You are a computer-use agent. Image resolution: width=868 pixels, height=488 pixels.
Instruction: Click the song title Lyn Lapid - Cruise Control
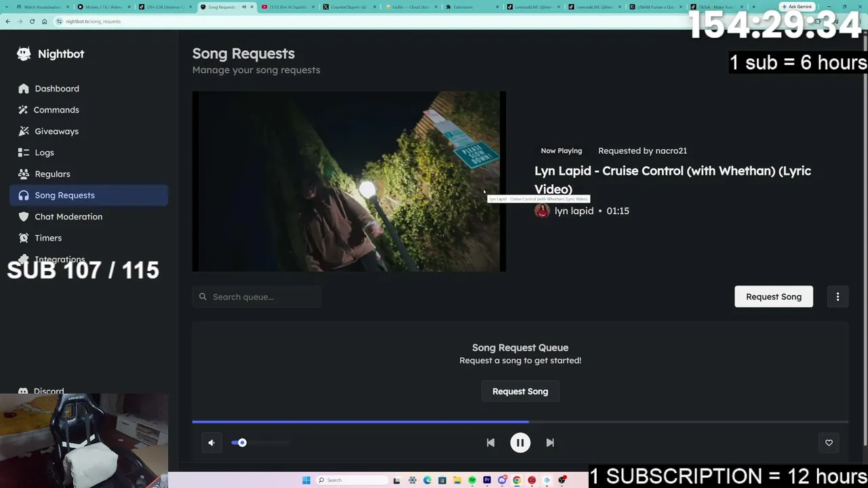tap(673, 180)
